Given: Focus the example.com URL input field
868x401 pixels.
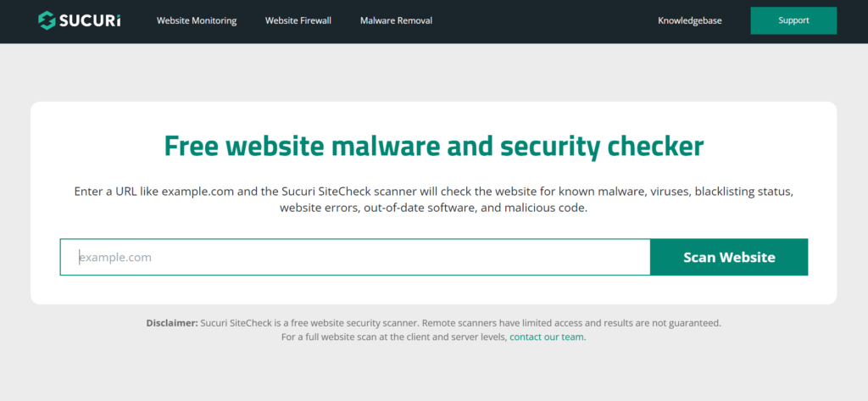Looking at the screenshot, I should coord(355,257).
